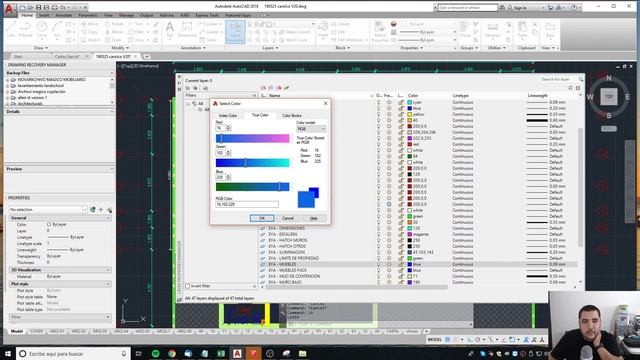This screenshot has width=640, height=360.
Task: Expand NOVARCHIVO MAGICO MOBILIARIO backup tree node
Action: (x=7, y=80)
